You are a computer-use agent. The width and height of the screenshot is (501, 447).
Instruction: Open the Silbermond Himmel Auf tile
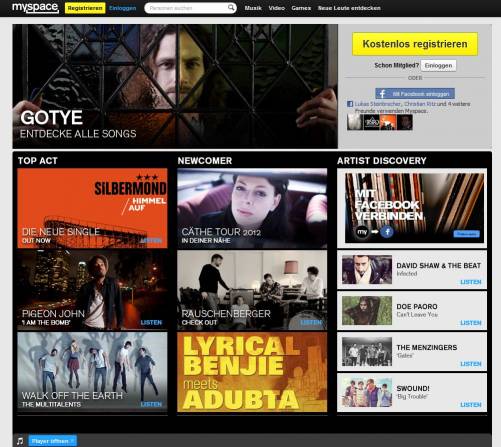(x=92, y=208)
